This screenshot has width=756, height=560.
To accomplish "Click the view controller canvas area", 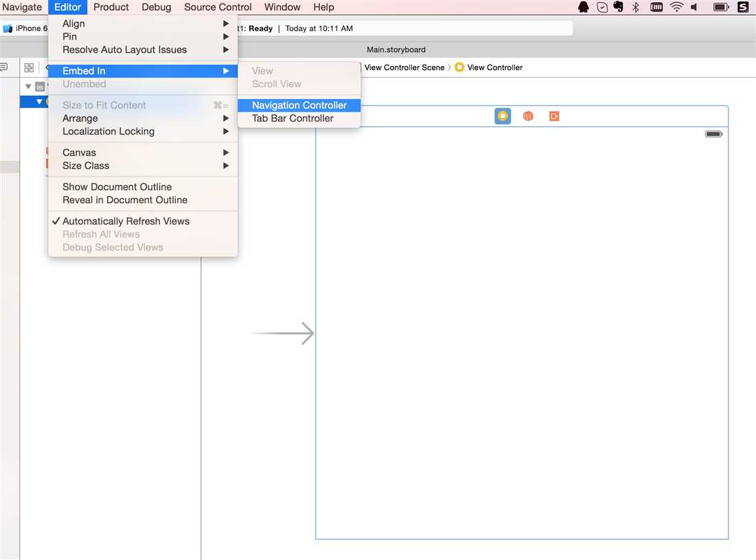I will click(x=522, y=333).
